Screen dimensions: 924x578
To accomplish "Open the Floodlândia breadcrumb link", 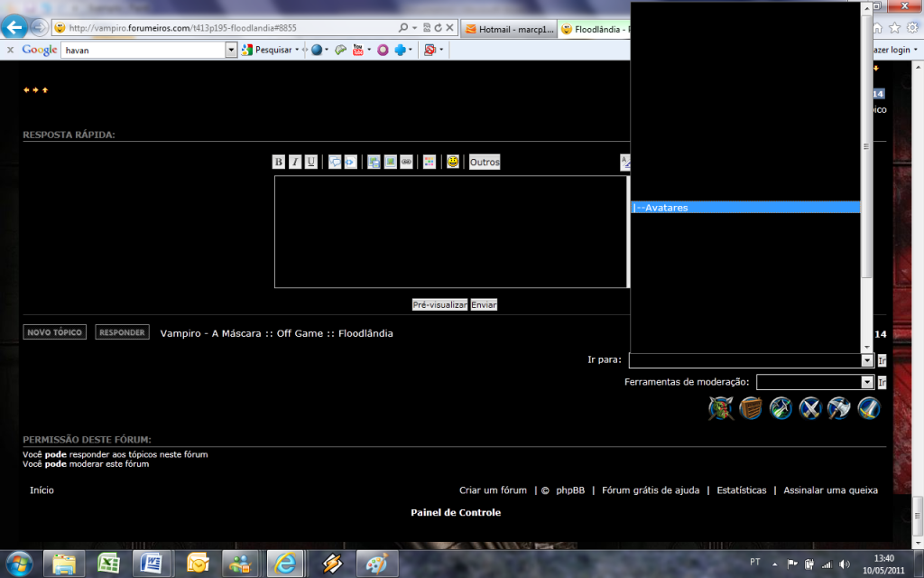I will click(365, 333).
